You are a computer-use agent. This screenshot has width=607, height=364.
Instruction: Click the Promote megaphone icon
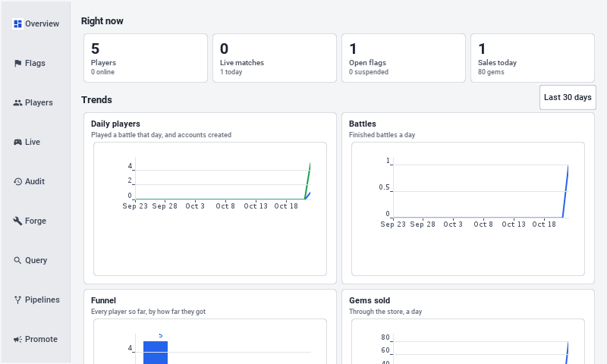pos(17,340)
